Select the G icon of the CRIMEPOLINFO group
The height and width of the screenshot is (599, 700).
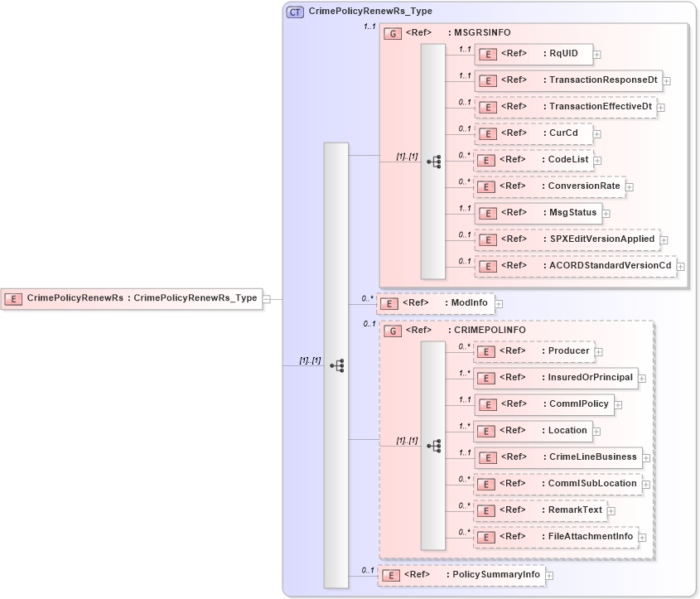point(391,330)
